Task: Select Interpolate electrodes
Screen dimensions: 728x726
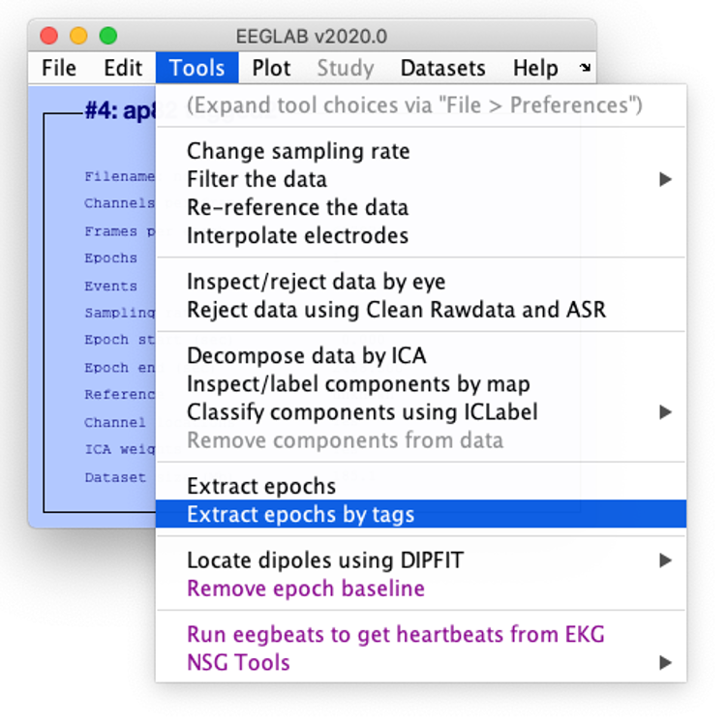Action: (297, 235)
